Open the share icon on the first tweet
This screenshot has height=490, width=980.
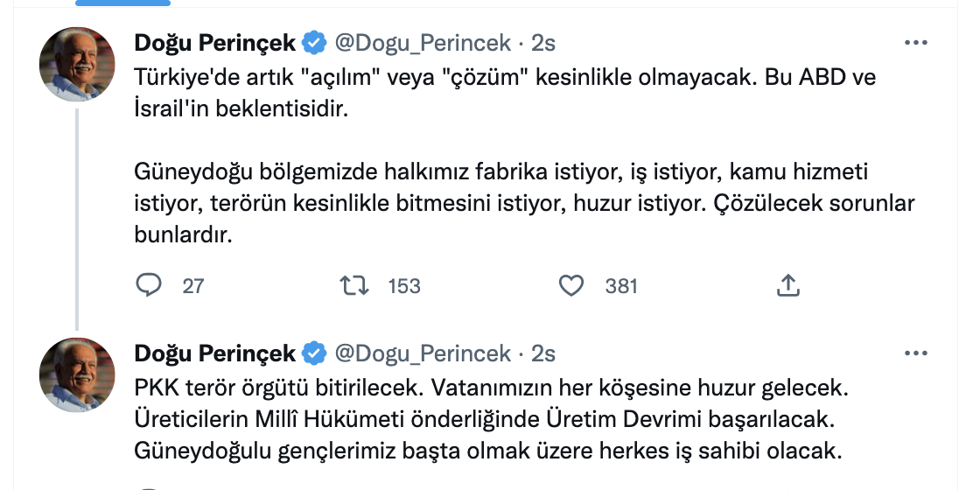pos(787,285)
